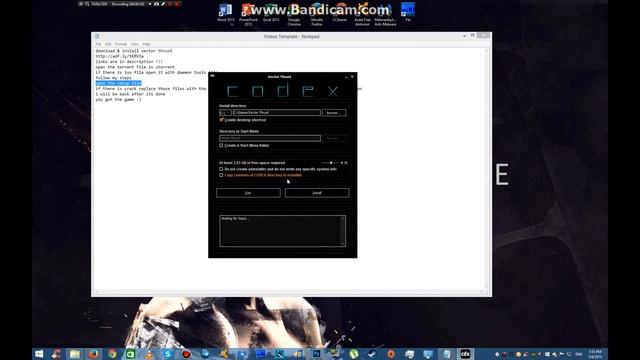The height and width of the screenshot is (360, 640).
Task: Adjust the music volume slider in installer
Action: pyautogui.click(x=330, y=163)
